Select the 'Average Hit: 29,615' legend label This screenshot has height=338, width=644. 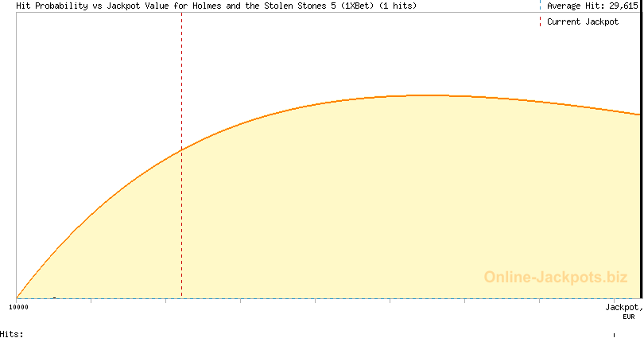[x=593, y=6]
